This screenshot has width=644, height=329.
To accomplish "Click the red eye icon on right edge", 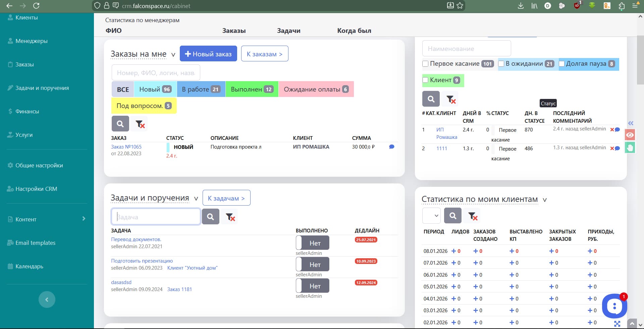I will pos(630,135).
